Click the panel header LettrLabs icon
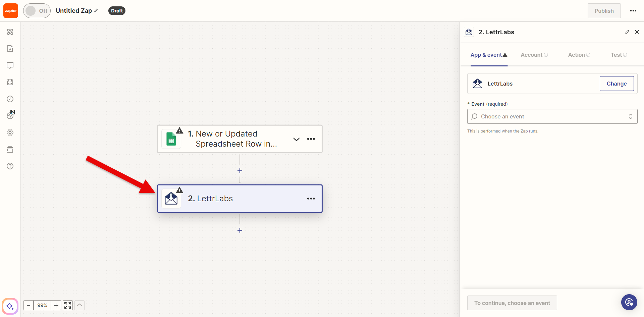The height and width of the screenshot is (317, 644). 469,32
